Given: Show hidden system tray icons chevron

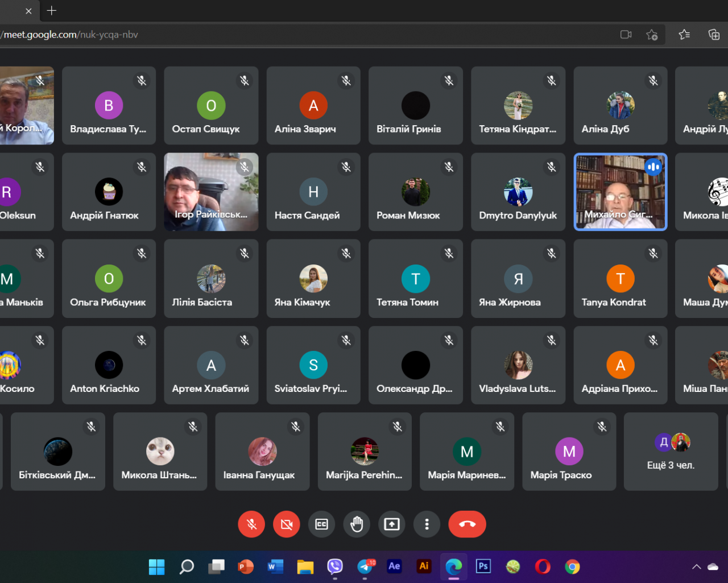Looking at the screenshot, I should pos(696,567).
